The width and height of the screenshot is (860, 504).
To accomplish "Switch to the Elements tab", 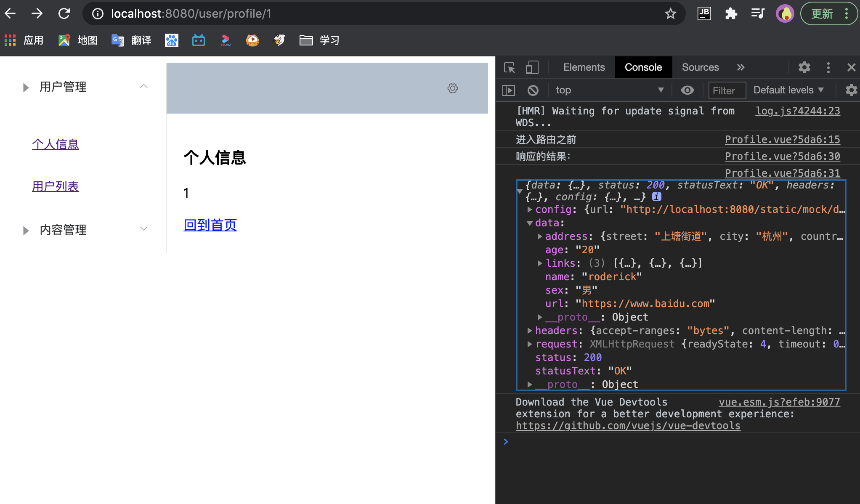I will tap(584, 67).
